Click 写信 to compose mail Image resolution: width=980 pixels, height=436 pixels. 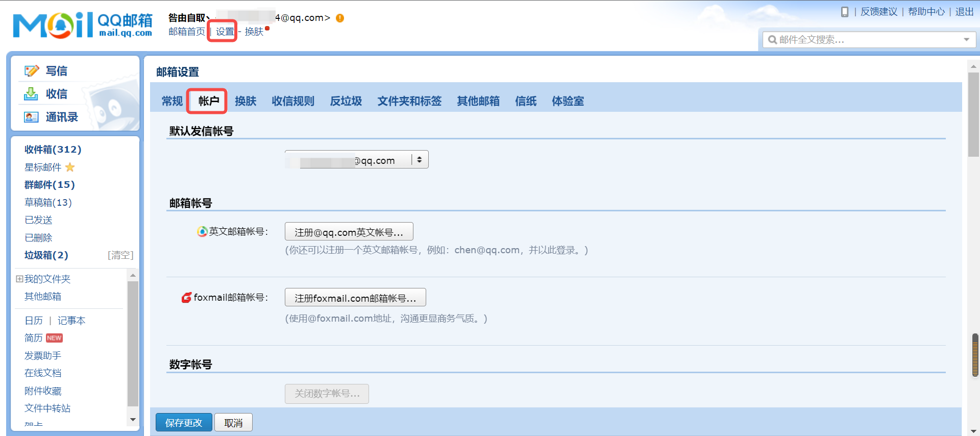click(x=57, y=71)
